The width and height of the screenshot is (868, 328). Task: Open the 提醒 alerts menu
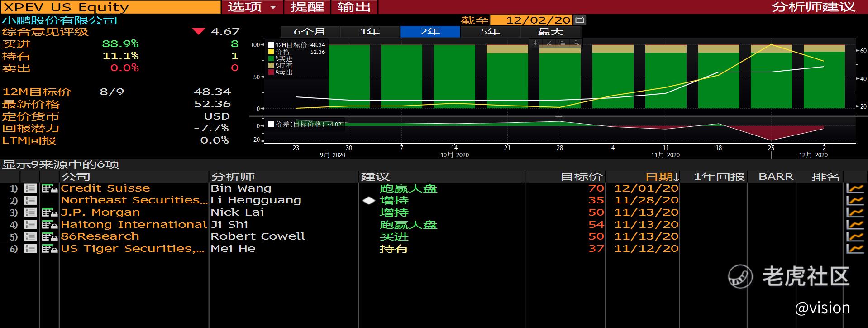[307, 7]
